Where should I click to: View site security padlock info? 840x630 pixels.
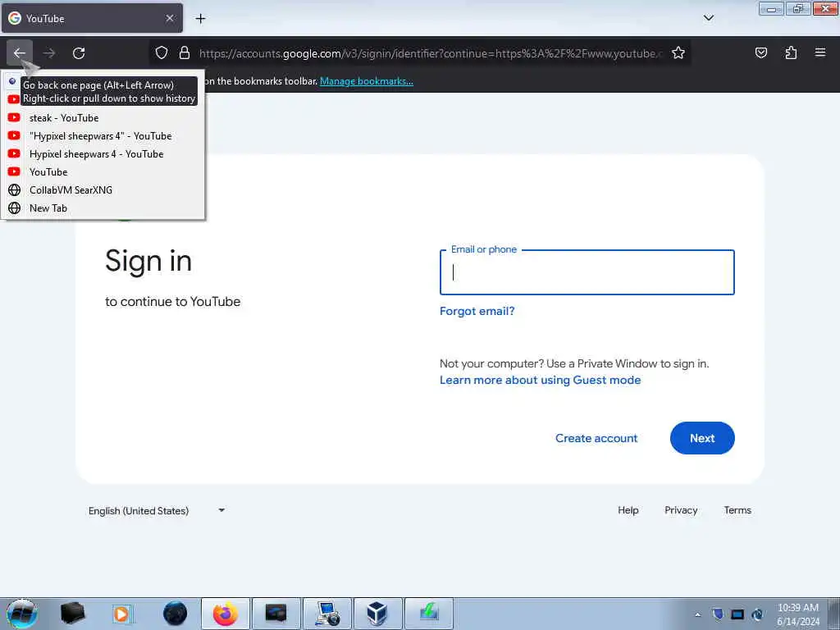point(185,53)
